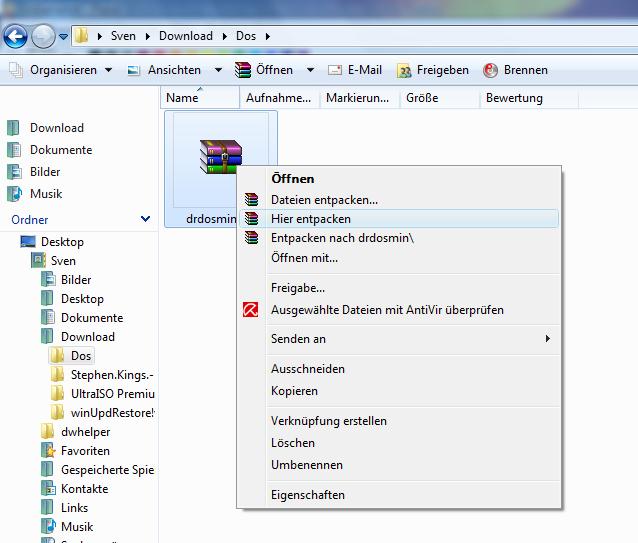Select the dwhelper folder in the tree
This screenshot has height=543, width=638.
click(x=85, y=432)
